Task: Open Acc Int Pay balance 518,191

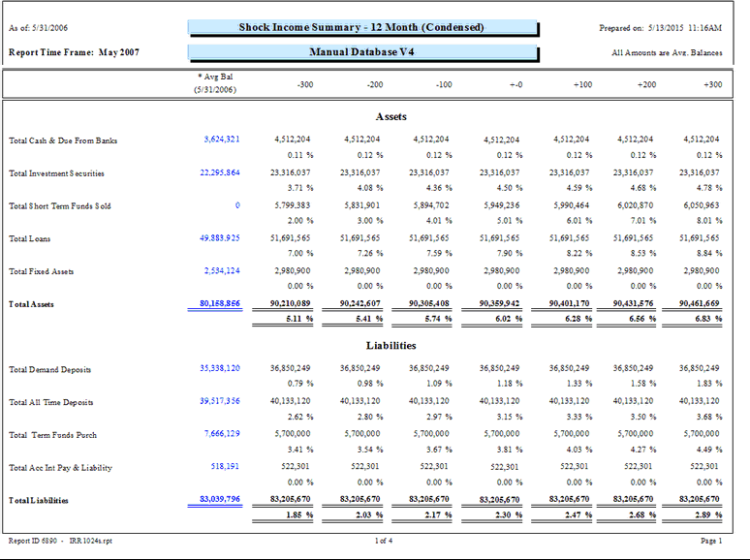Action: click(226, 468)
